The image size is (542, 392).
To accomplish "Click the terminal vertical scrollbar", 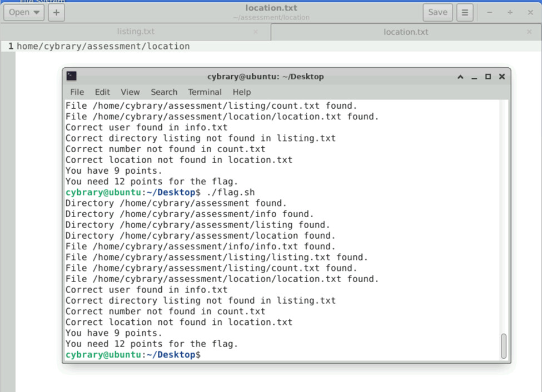I will [x=504, y=346].
